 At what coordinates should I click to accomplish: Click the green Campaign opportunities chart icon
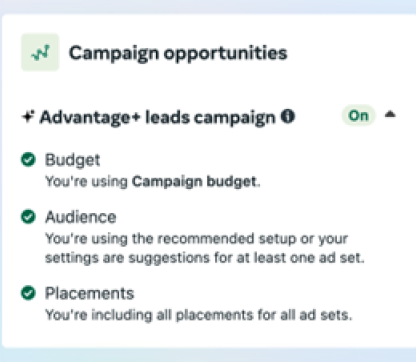click(40, 52)
